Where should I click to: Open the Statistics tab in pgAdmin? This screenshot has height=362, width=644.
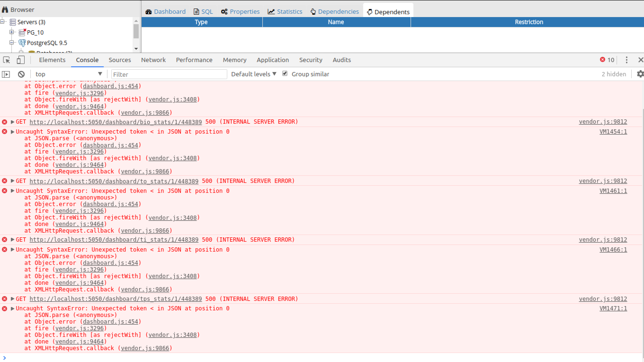pos(285,12)
